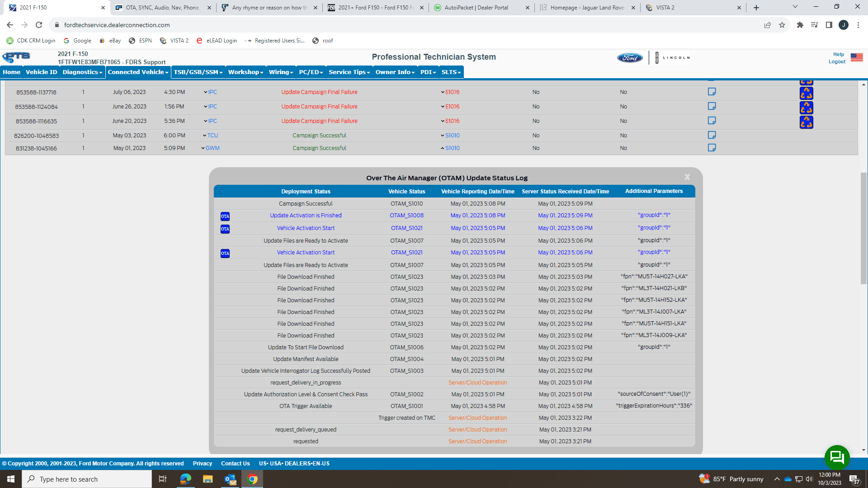
Task: Click the retry recycle icon for June 26 row
Action: (x=806, y=108)
